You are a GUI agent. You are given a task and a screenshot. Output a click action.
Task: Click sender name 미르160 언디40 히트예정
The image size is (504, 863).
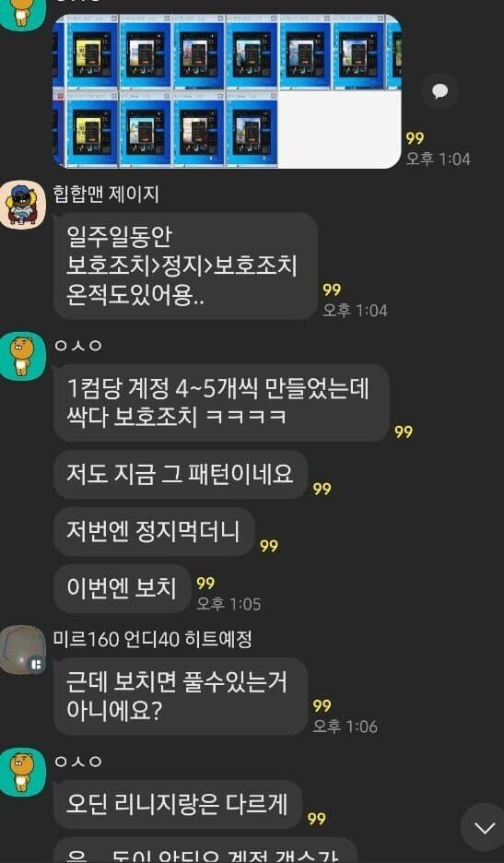pos(153,639)
